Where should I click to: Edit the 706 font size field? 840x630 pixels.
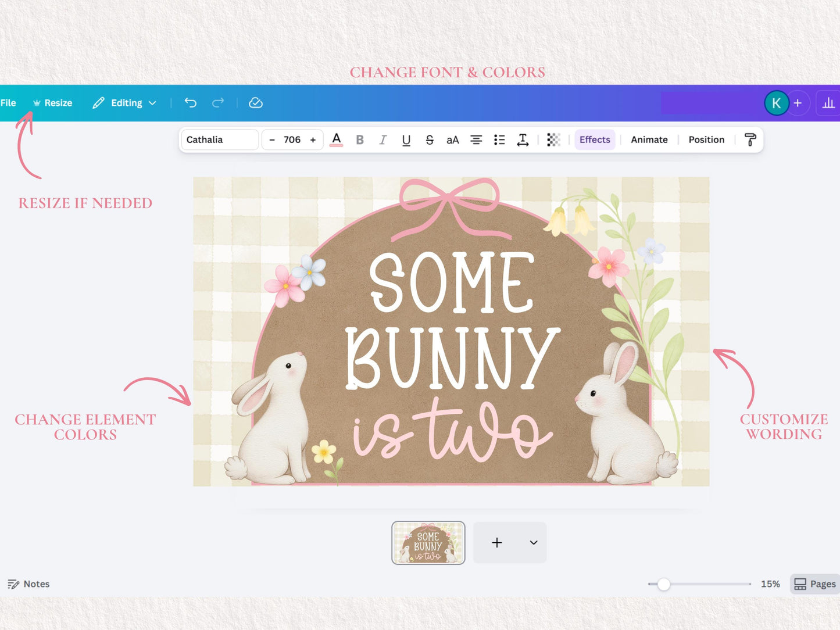292,139
